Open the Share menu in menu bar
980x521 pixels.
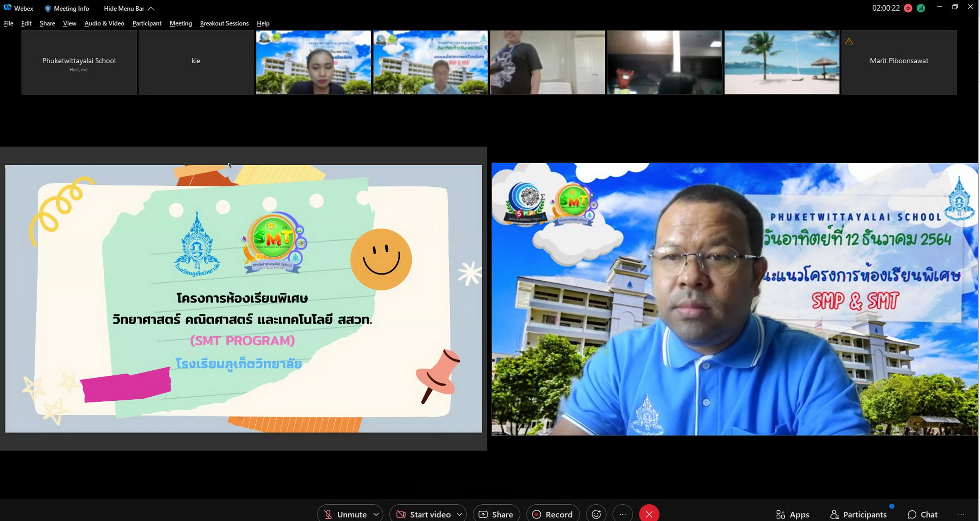point(47,23)
